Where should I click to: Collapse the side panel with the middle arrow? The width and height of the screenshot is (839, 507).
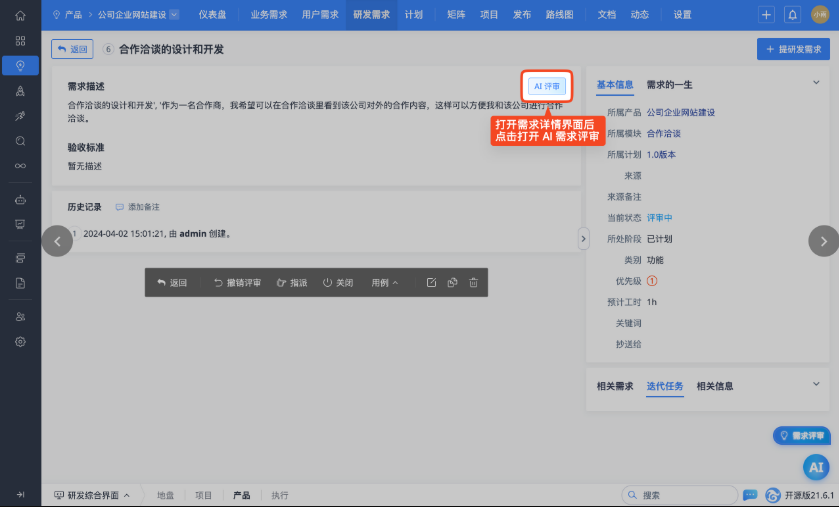[x=584, y=239]
